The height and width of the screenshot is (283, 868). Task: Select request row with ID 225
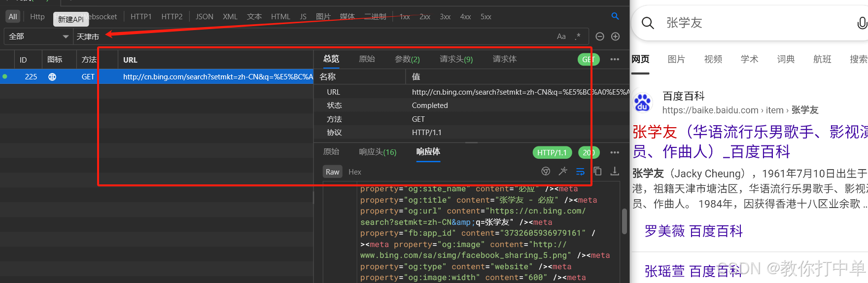click(157, 76)
